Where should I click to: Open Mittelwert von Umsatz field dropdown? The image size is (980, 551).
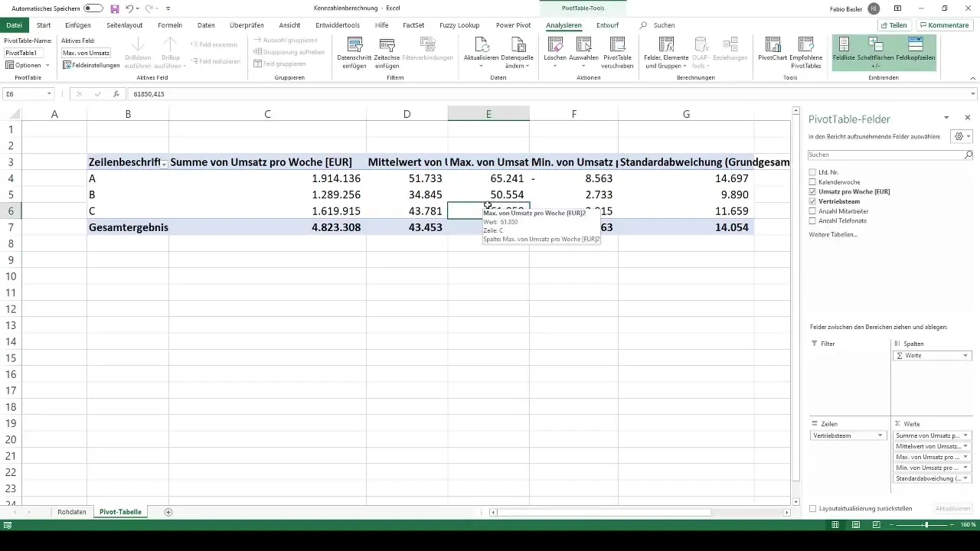[x=965, y=446]
